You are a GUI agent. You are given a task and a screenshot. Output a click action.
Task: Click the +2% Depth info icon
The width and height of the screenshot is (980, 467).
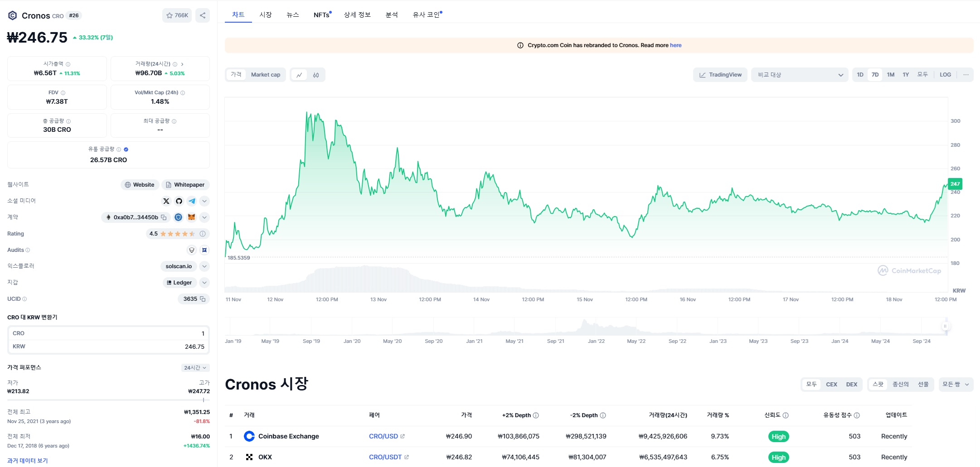tap(536, 415)
